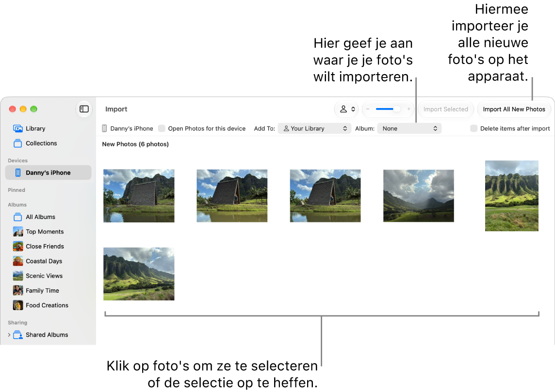555x392 pixels.
Task: Click the Import Selected button
Action: point(446,109)
